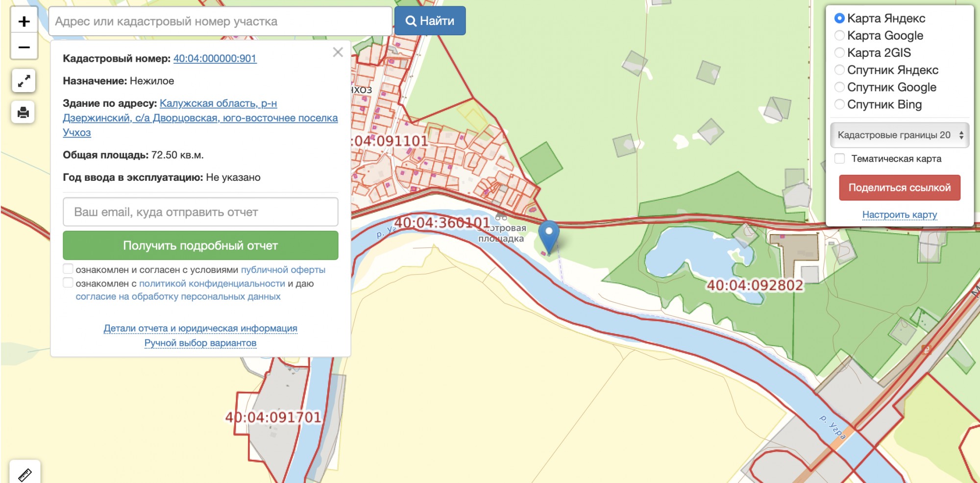This screenshot has width=980, height=483.
Task: Check the privacy policy consent checkbox
Action: pos(68,283)
